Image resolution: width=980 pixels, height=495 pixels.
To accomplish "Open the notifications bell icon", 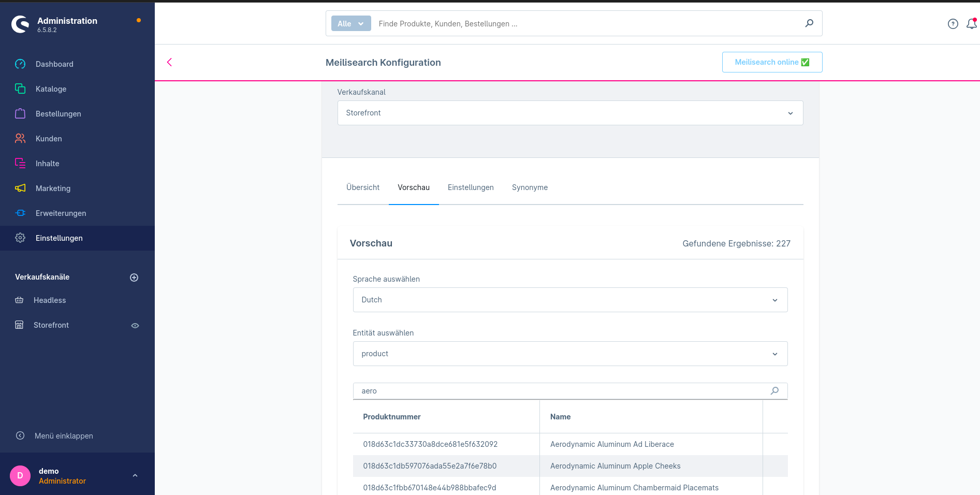I will point(972,24).
